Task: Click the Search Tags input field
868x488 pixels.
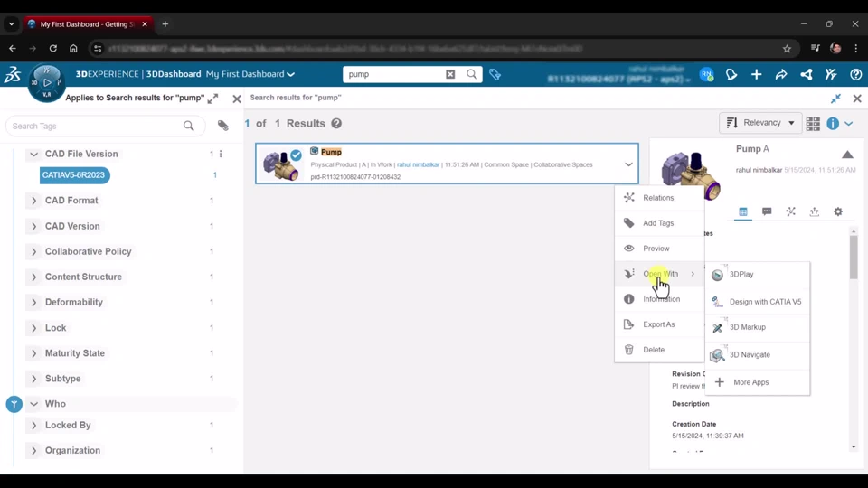Action: tap(95, 127)
